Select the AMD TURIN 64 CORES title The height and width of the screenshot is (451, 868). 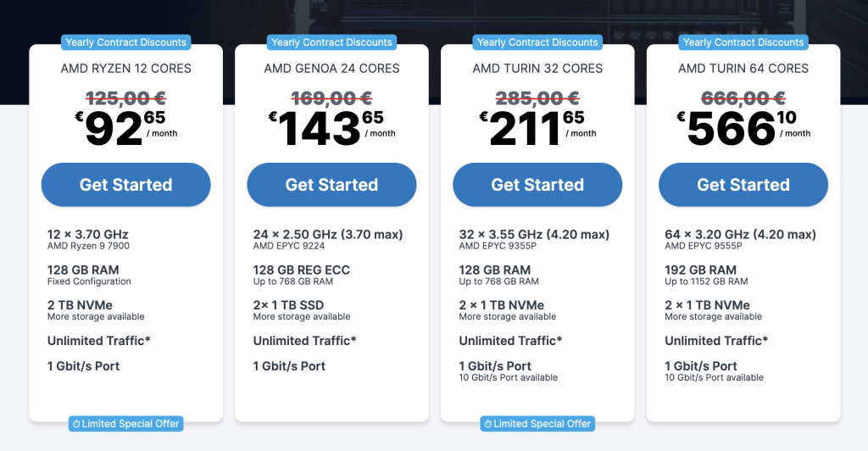tap(743, 68)
